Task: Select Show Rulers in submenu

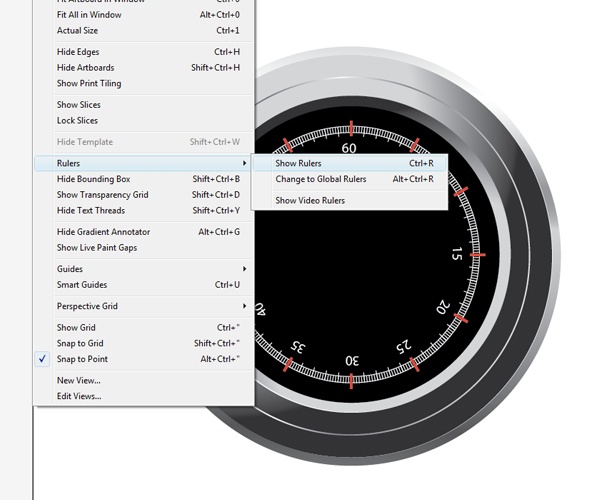Action: click(349, 163)
